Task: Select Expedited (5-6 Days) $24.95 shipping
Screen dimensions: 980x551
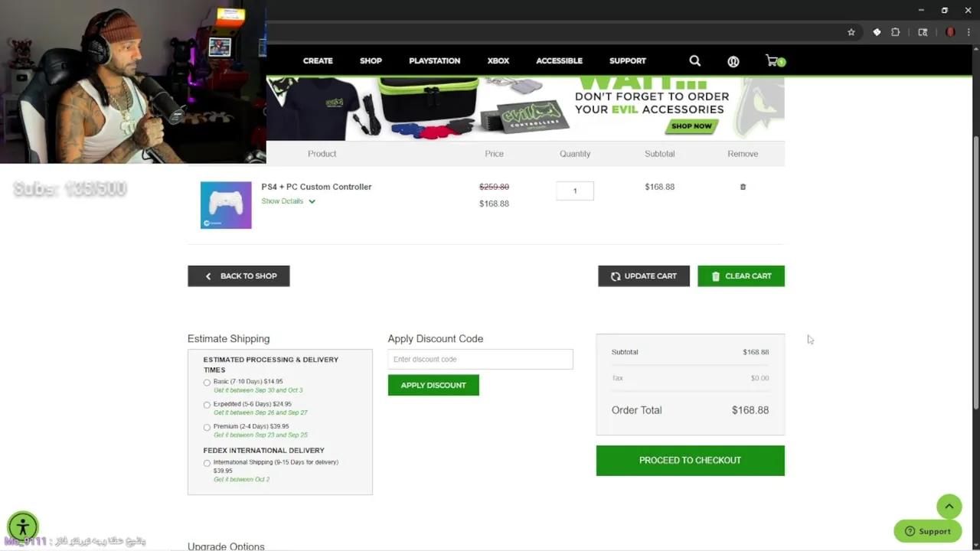Action: (207, 405)
